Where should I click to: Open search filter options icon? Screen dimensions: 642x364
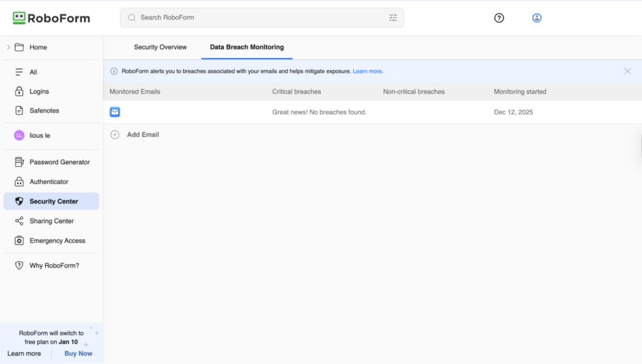[393, 18]
